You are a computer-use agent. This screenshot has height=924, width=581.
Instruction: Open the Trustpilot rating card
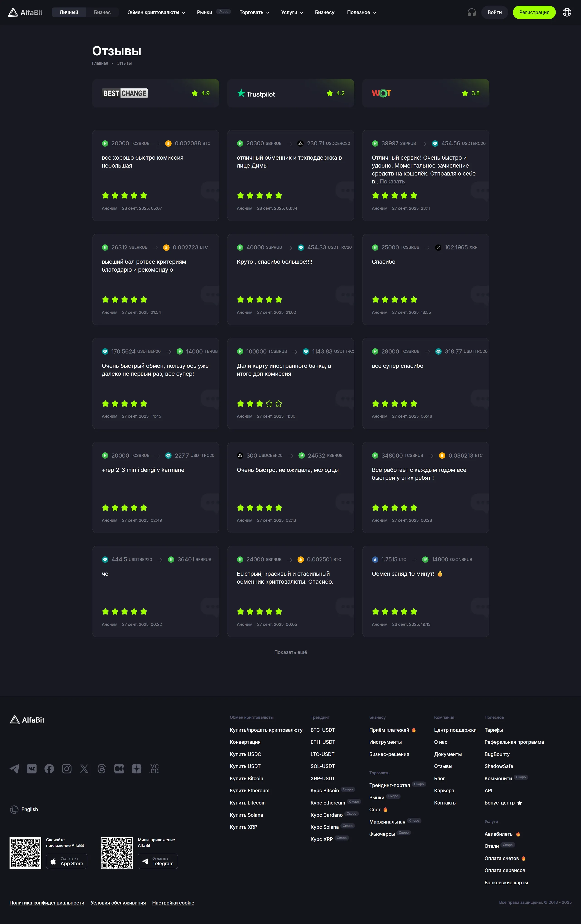point(290,93)
